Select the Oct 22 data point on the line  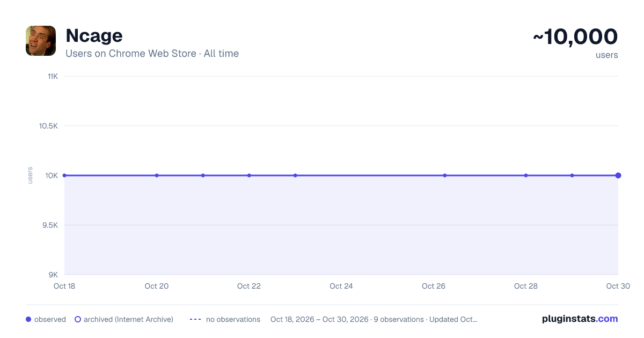[x=249, y=175]
